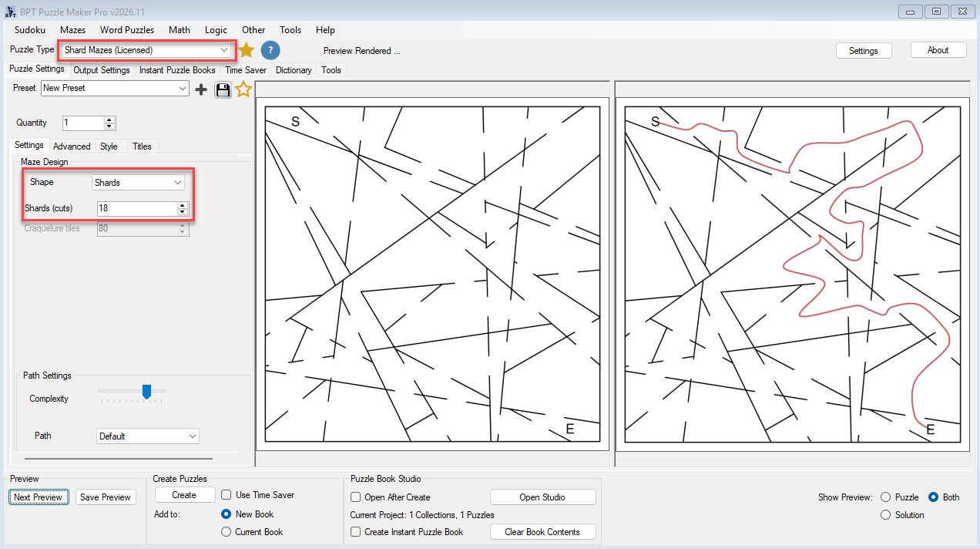The image size is (980, 549).
Task: Click the 'Preview Rendered ...' status text
Action: [361, 51]
